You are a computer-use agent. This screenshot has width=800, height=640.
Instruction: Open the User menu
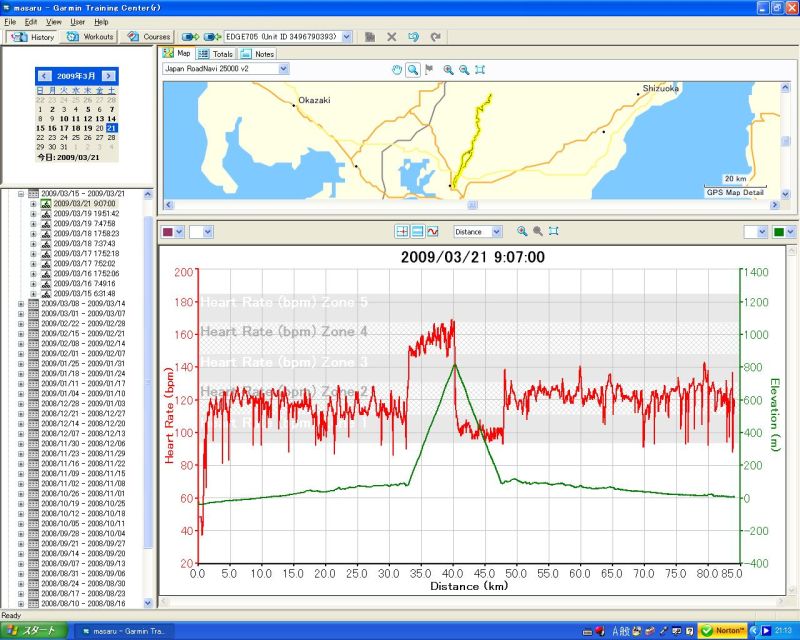pyautogui.click(x=77, y=22)
